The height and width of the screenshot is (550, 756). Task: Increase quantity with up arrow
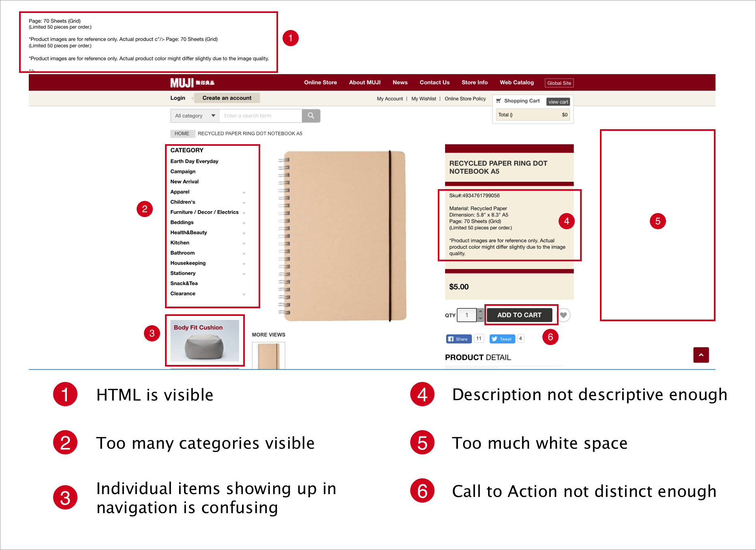point(480,311)
